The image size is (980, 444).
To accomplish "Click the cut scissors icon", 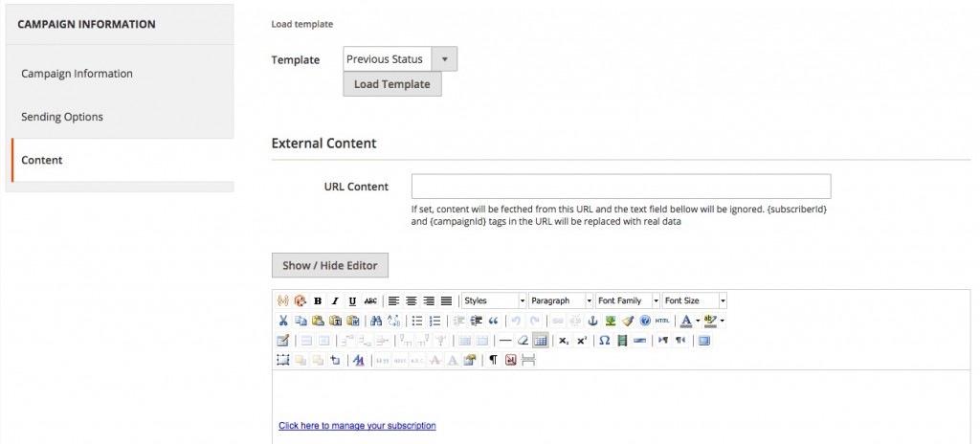I will coord(283,321).
